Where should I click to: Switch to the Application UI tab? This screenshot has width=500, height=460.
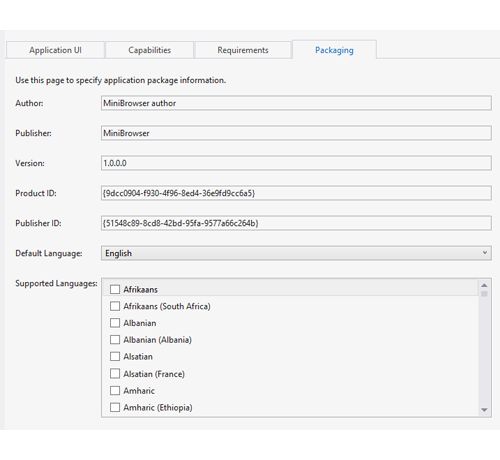(55, 50)
